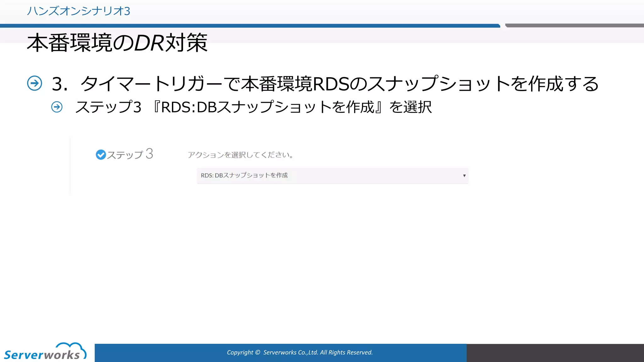Screen dimensions: 644x362
Task: Click the 'ハンズオンシナリオ3' header text
Action: pyautogui.click(x=79, y=11)
